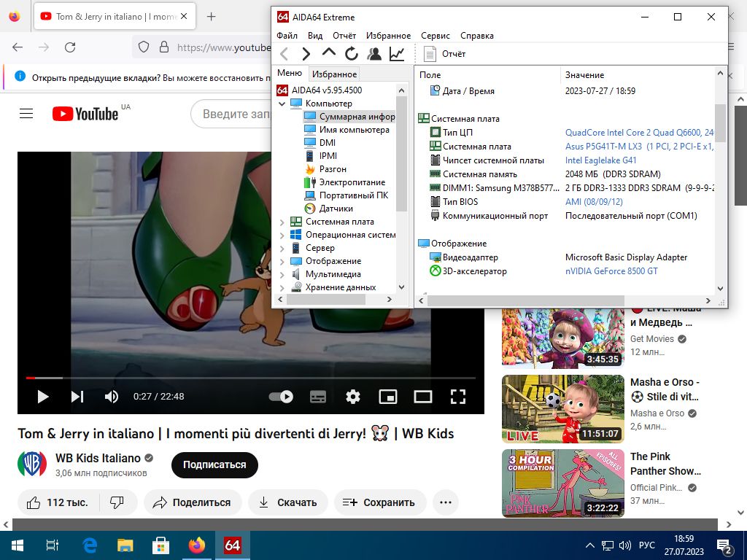
Task: Switch video to miniplayer
Action: (x=388, y=396)
